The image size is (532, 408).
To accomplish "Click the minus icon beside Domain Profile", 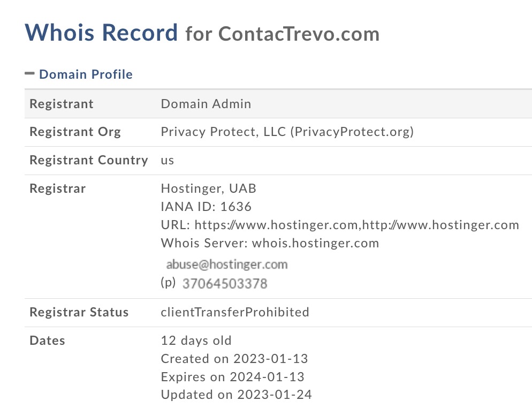I will (x=29, y=73).
